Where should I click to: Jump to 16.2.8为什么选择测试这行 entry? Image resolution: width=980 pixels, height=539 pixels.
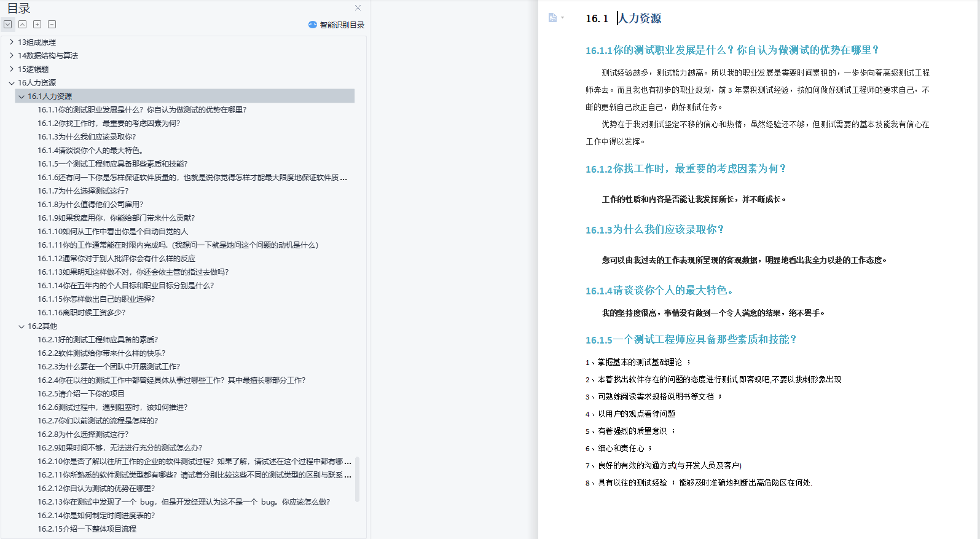tap(83, 435)
